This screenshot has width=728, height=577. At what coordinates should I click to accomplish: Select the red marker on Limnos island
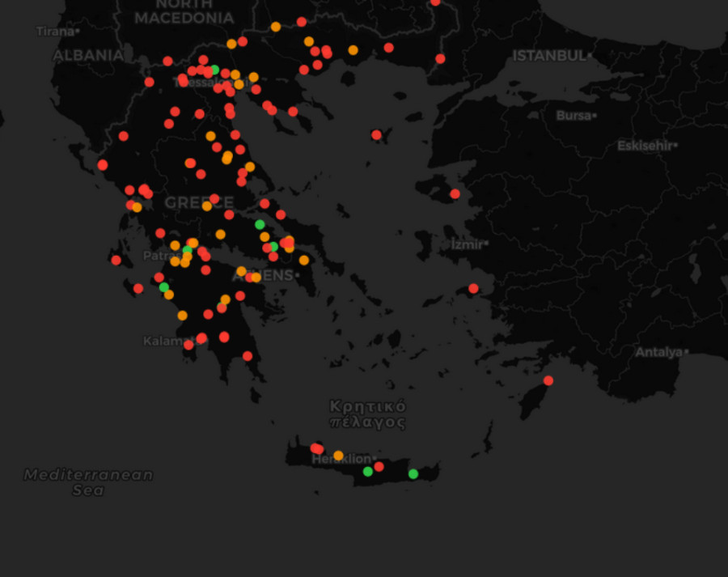tap(376, 135)
